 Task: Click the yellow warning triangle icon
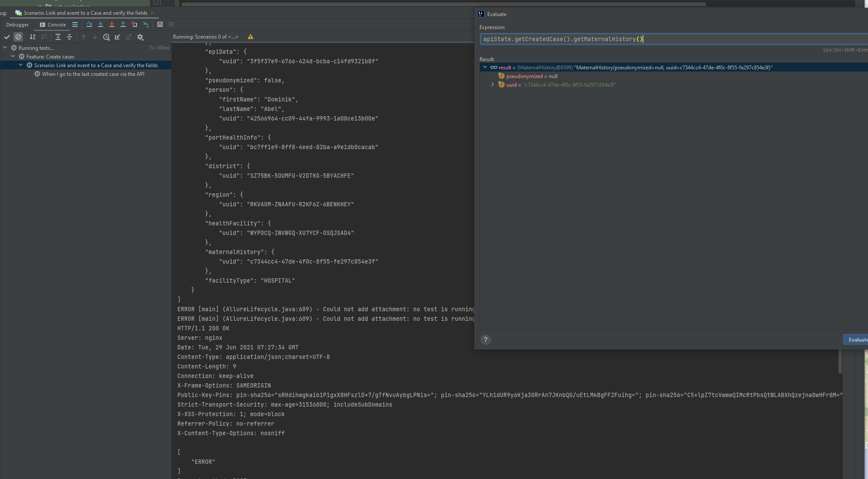pyautogui.click(x=251, y=37)
